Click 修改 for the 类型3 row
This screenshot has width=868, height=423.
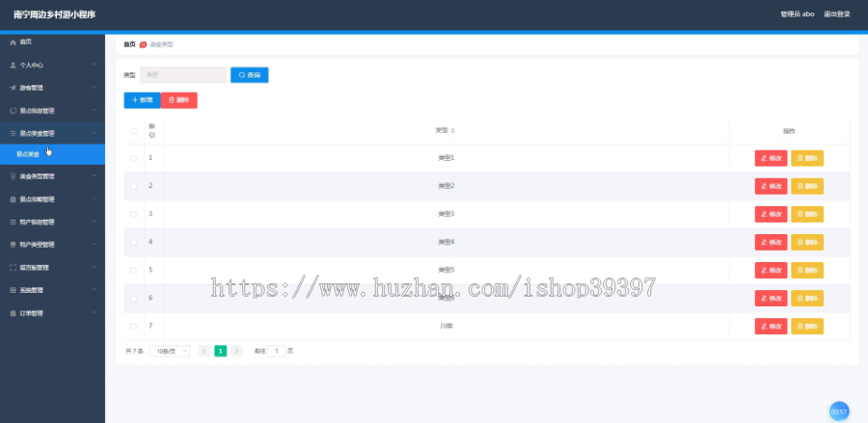point(772,214)
